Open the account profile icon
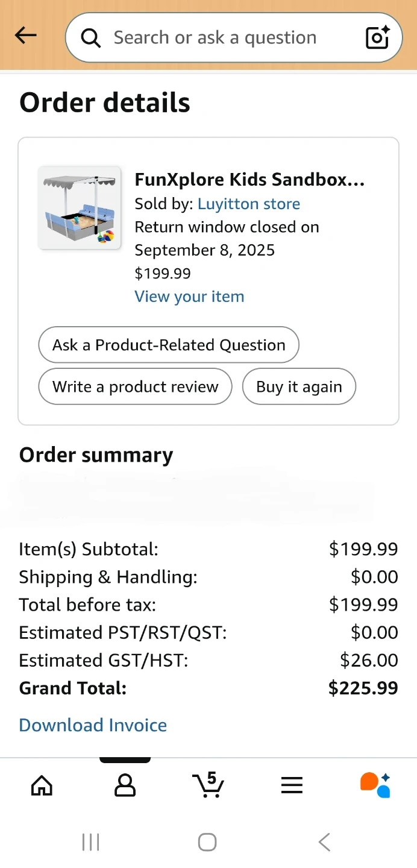The height and width of the screenshot is (868, 417). (125, 785)
